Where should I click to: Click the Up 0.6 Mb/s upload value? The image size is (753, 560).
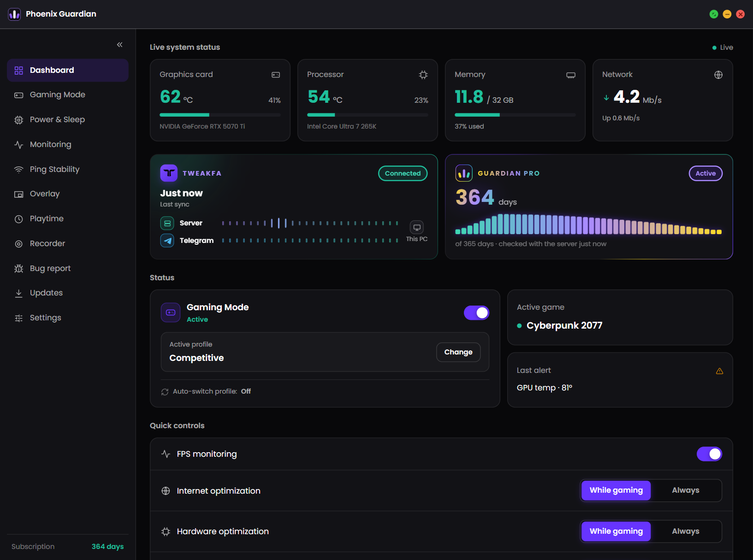click(621, 118)
